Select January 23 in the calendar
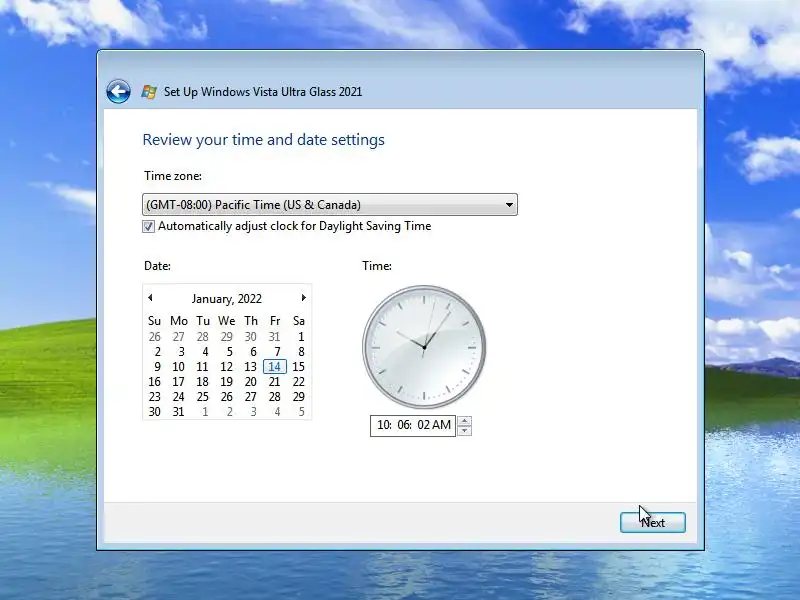The width and height of the screenshot is (800, 600). (155, 396)
